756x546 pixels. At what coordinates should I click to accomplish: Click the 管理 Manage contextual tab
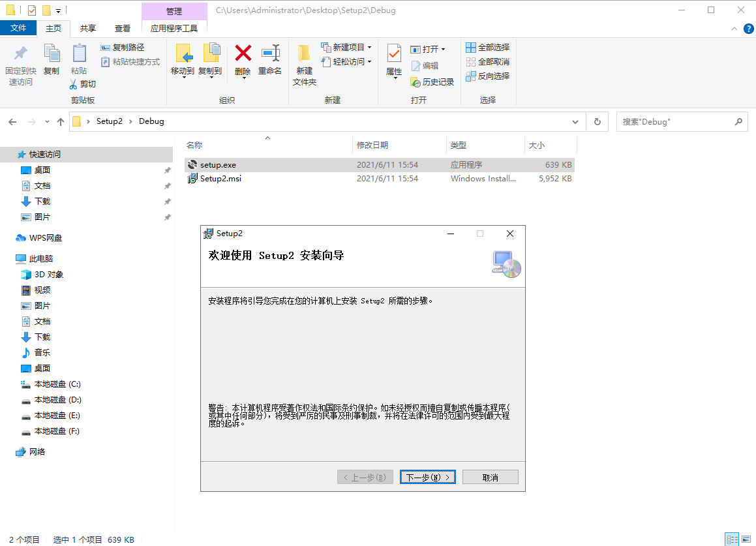[174, 11]
